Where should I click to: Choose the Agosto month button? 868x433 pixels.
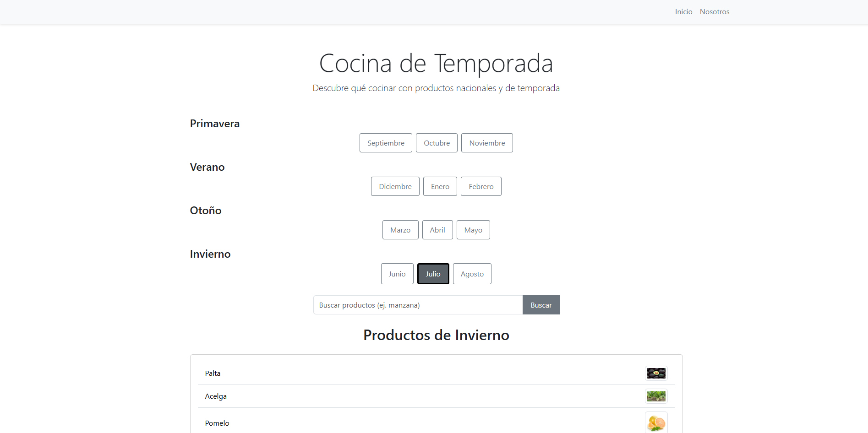(x=472, y=274)
